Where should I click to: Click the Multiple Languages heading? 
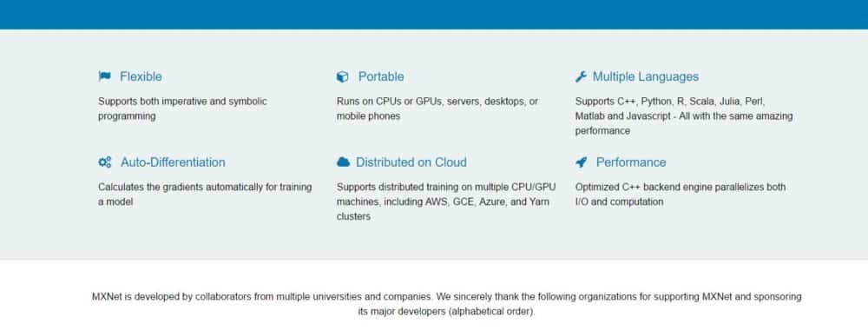pyautogui.click(x=646, y=77)
